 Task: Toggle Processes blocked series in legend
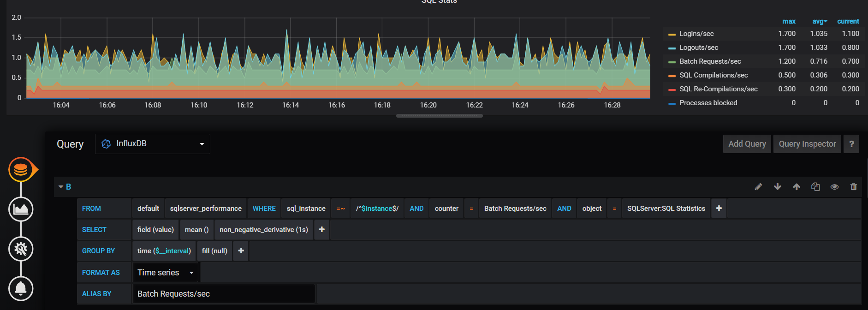point(708,103)
